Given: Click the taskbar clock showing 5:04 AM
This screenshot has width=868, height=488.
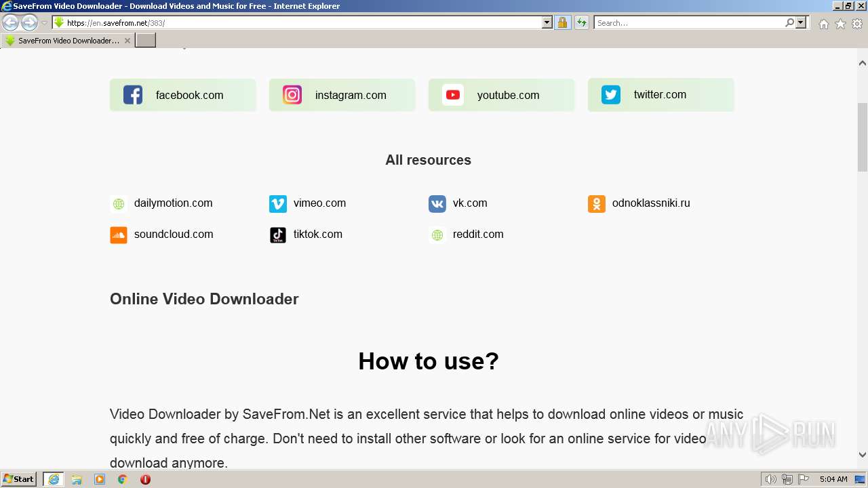Looking at the screenshot, I should point(833,479).
